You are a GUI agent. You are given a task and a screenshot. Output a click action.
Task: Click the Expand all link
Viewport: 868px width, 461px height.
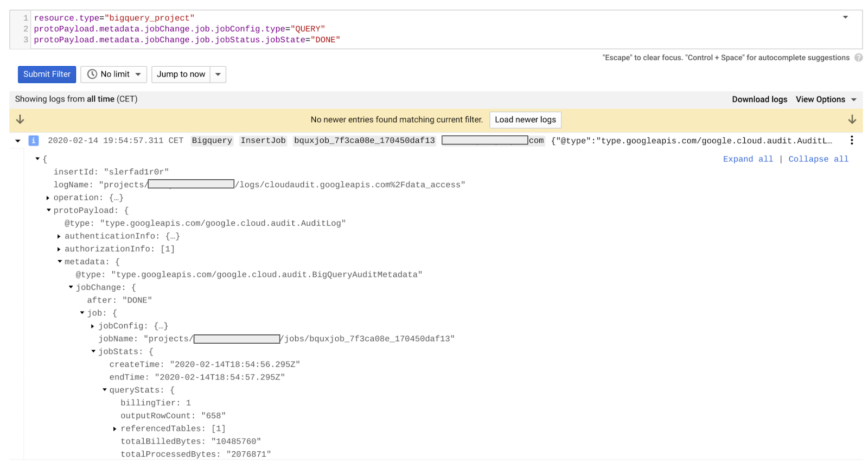click(x=748, y=159)
